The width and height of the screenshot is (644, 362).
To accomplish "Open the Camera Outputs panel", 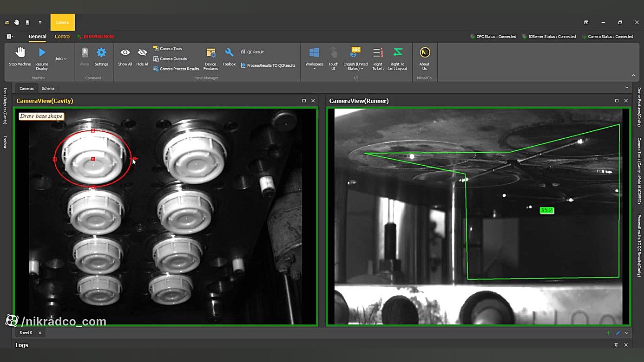I will 170,59.
